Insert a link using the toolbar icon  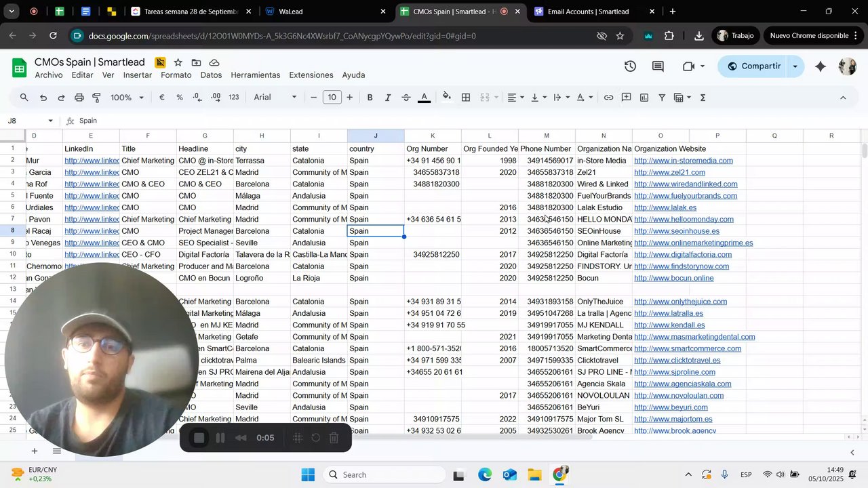coord(608,98)
